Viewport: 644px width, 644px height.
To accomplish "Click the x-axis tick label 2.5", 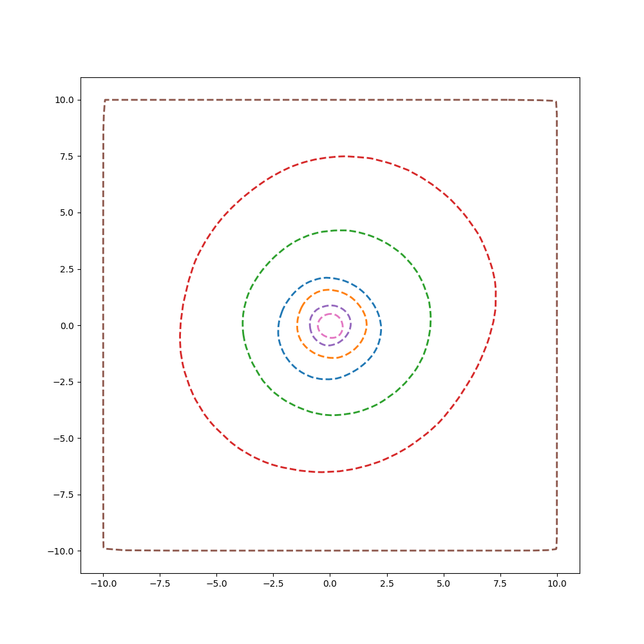I will 387,583.
